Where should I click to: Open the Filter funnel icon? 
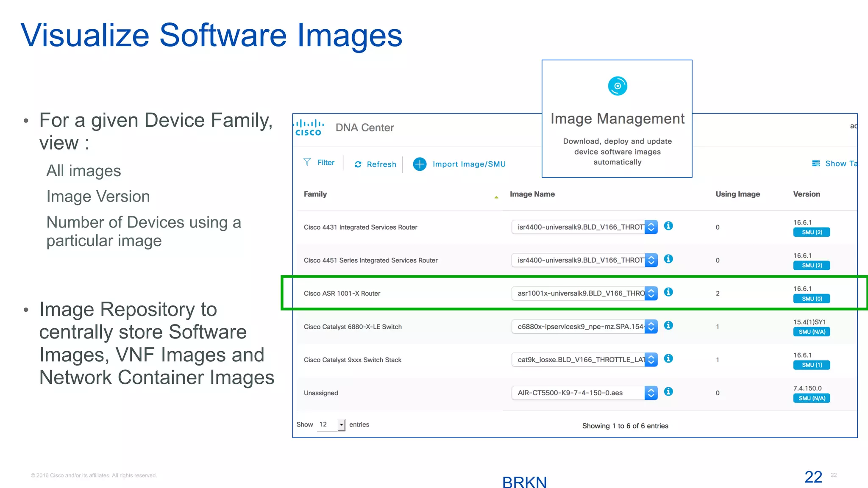click(x=307, y=162)
